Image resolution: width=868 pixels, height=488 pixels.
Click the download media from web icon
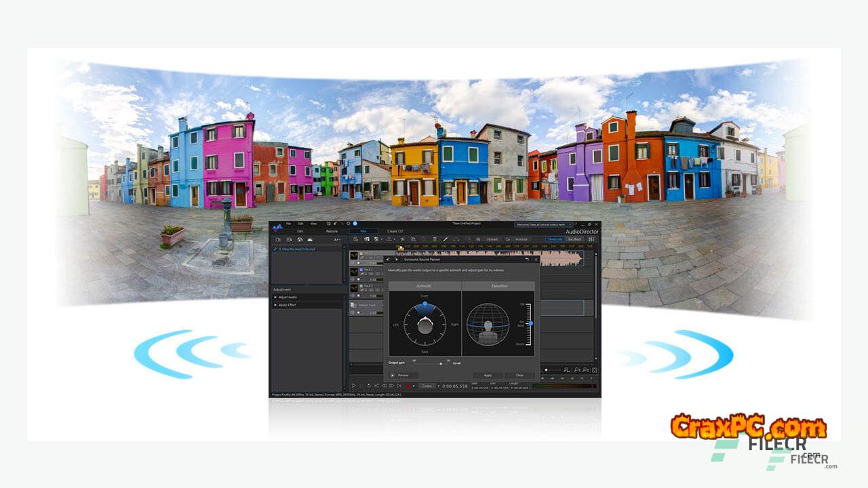point(300,239)
